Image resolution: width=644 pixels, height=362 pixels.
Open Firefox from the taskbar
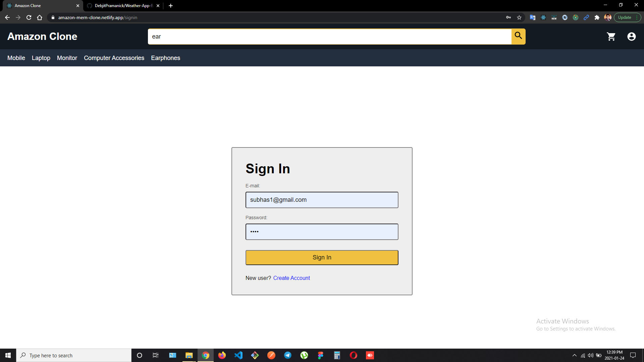[x=222, y=355]
